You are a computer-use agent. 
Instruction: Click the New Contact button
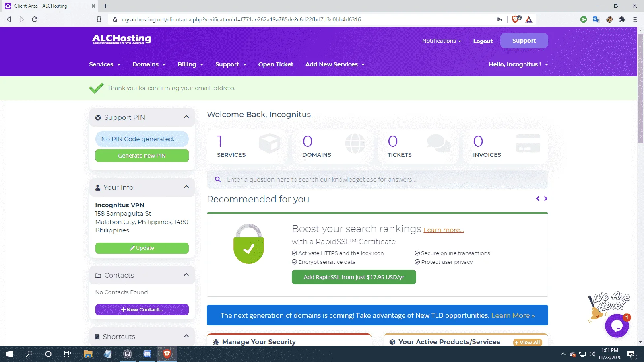tap(142, 310)
